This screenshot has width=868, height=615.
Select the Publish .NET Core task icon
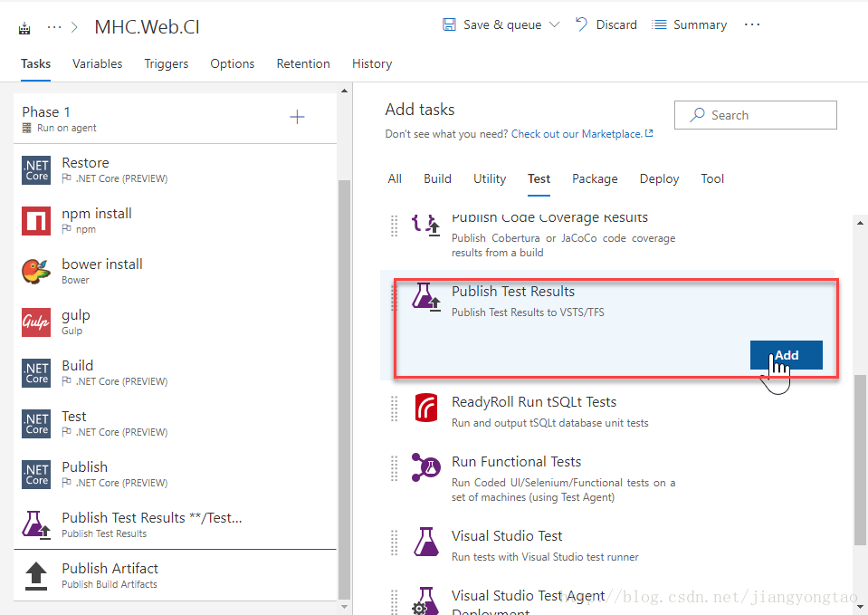click(x=36, y=475)
